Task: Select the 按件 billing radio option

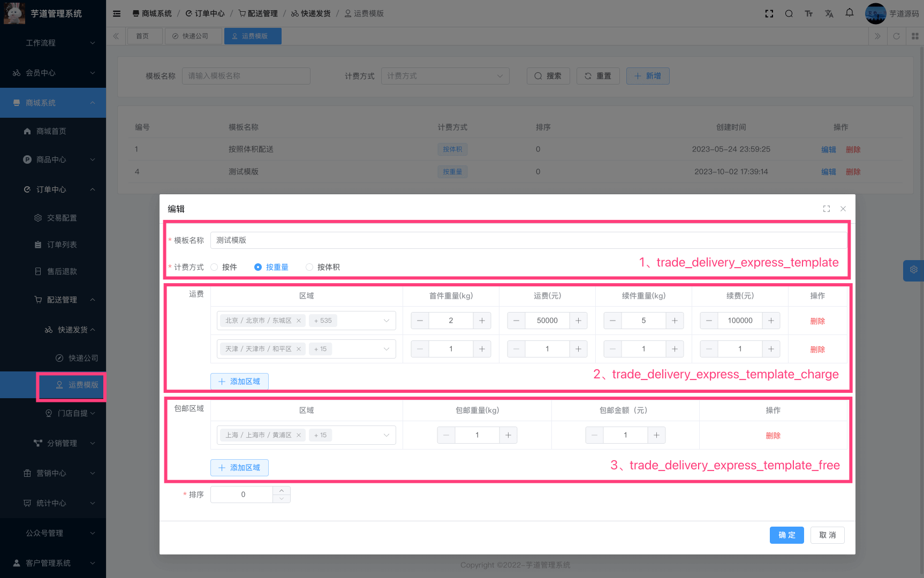Action: point(215,267)
